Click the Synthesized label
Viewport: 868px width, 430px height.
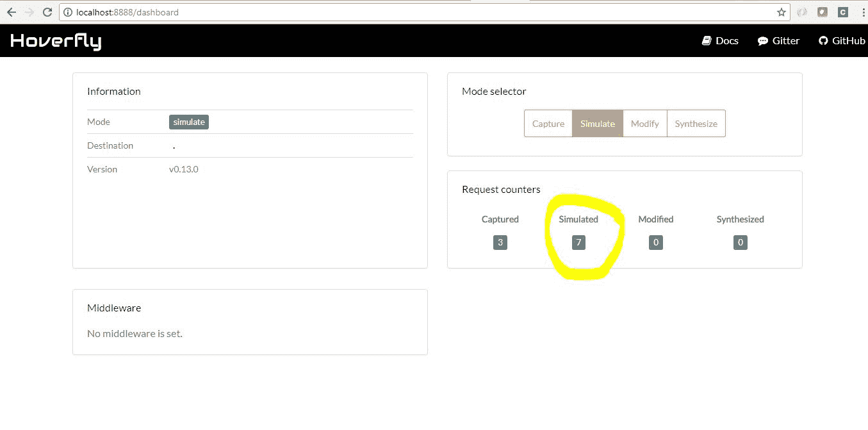(741, 219)
